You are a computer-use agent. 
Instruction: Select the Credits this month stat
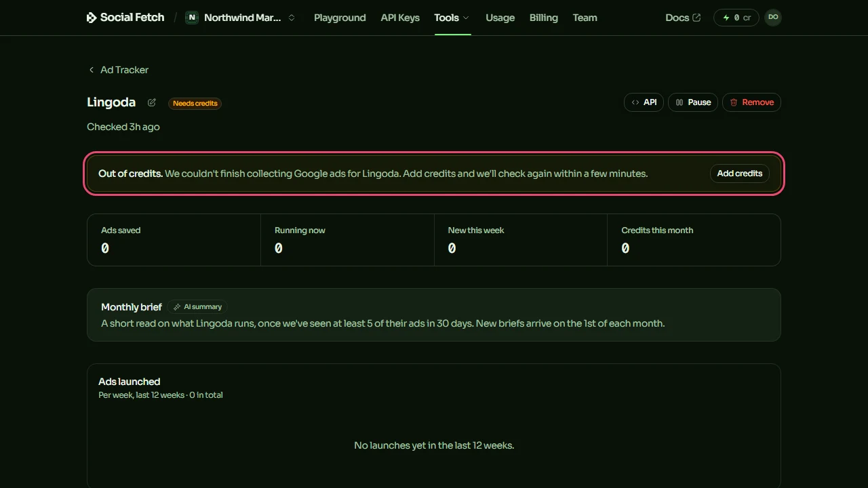coord(694,240)
